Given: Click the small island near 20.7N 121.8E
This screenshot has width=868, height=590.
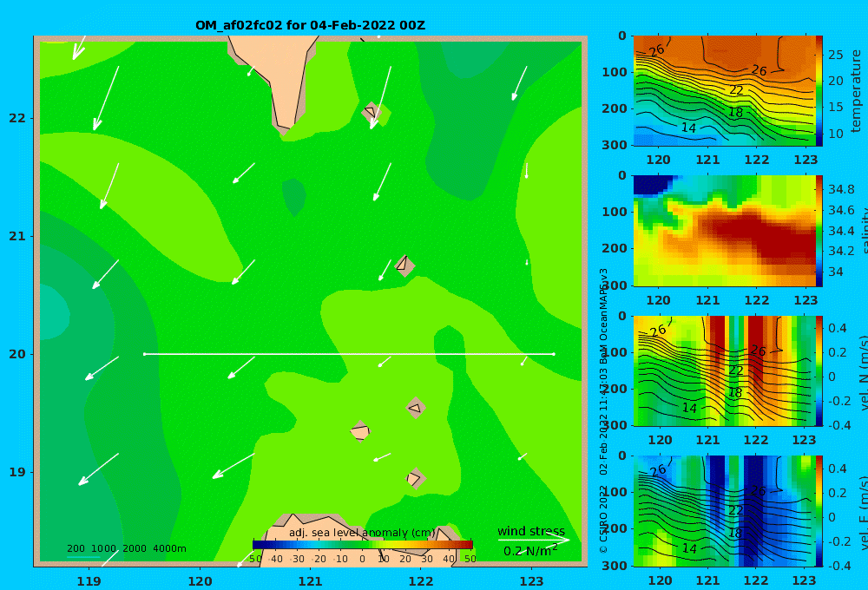Looking at the screenshot, I should click(404, 265).
